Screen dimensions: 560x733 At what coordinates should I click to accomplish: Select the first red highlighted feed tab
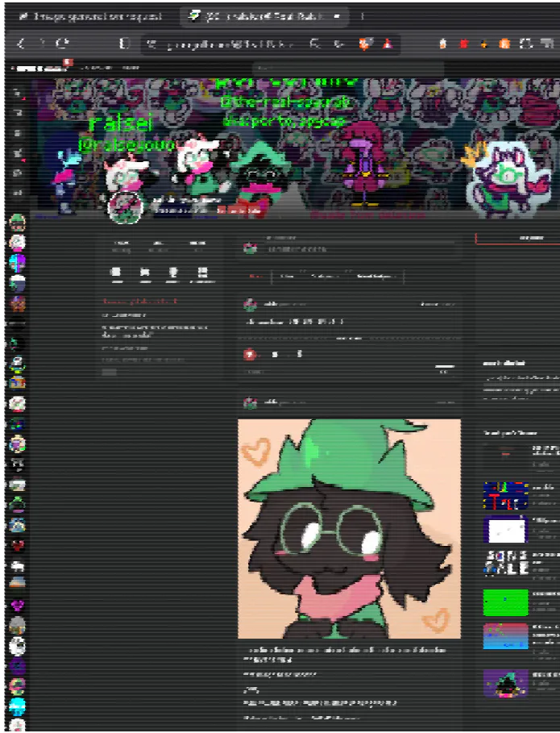coord(256,277)
